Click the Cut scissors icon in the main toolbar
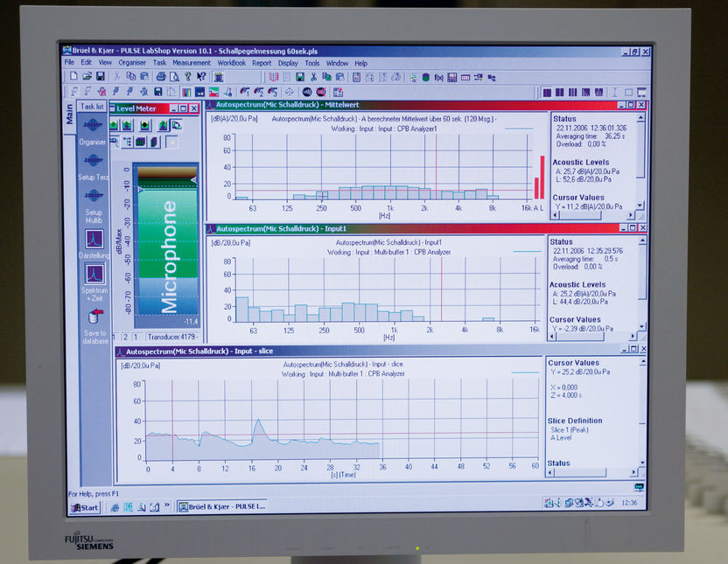 pyautogui.click(x=117, y=76)
